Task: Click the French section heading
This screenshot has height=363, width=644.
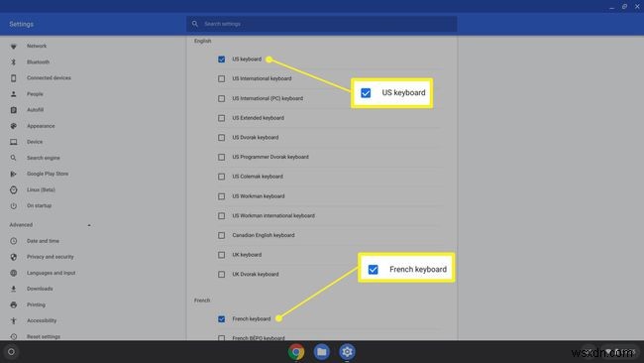Action: point(202,301)
